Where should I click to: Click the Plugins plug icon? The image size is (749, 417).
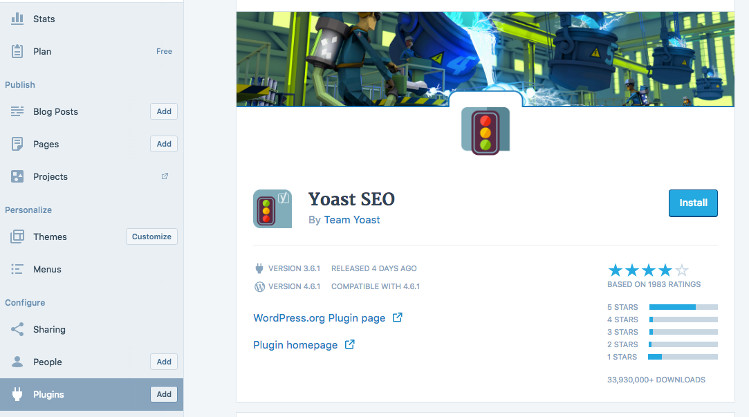(17, 394)
